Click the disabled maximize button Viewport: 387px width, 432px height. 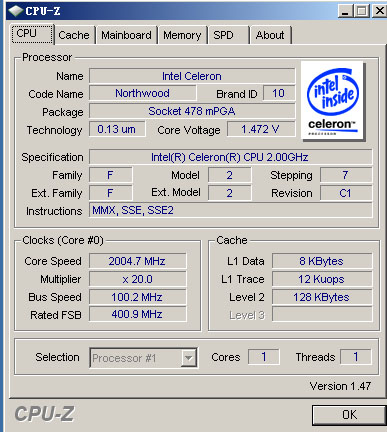[x=362, y=11]
